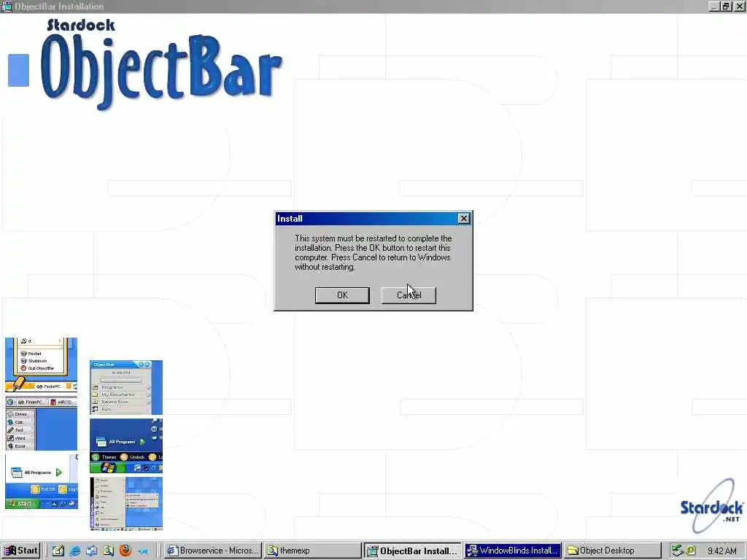
Task: Switch to Browservice taskbar window
Action: (213, 551)
